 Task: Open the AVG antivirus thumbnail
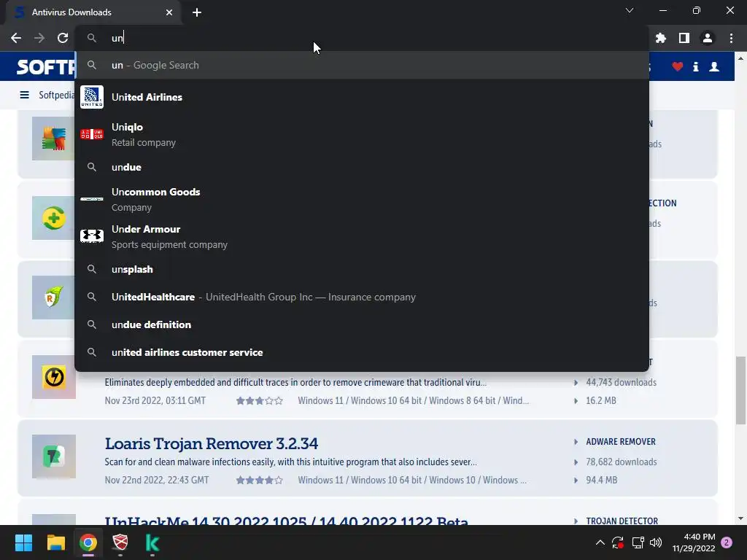pyautogui.click(x=53, y=139)
